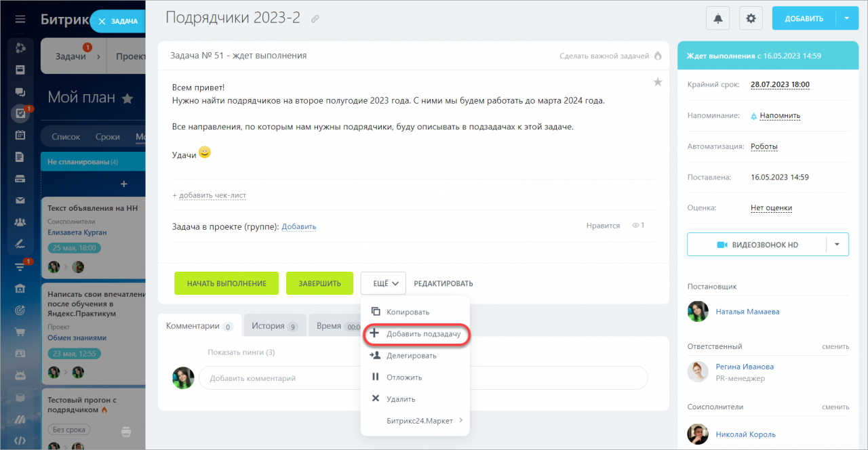Click Добавить link for project group

(x=299, y=226)
